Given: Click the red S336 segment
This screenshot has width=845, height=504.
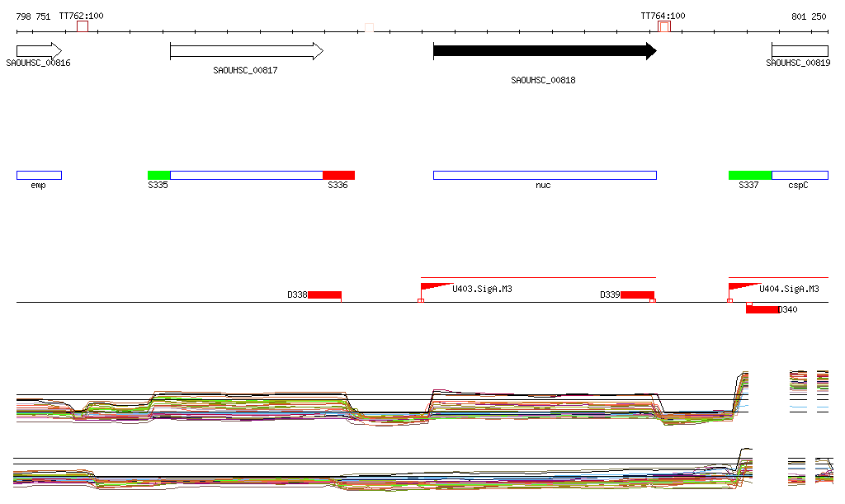Looking at the screenshot, I should 338,175.
